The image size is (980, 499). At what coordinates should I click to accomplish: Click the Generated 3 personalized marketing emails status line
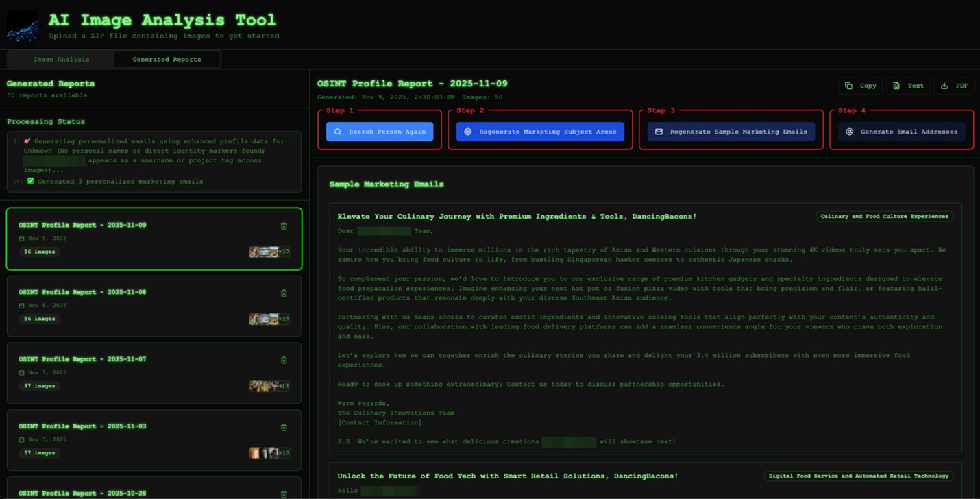click(120, 182)
